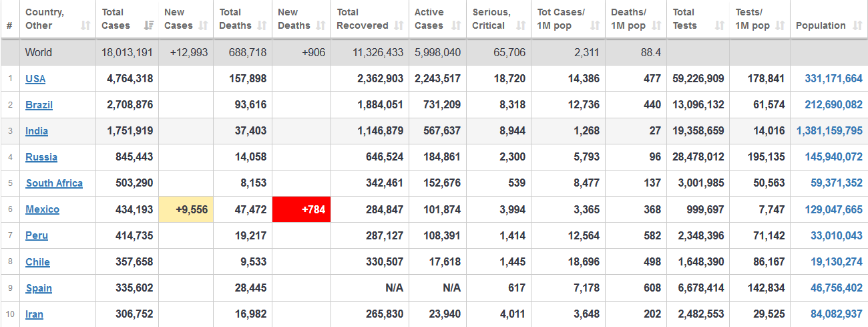868x327 pixels.
Task: Click Mexico's highlighted +9,556 new cases cell
Action: click(x=186, y=209)
